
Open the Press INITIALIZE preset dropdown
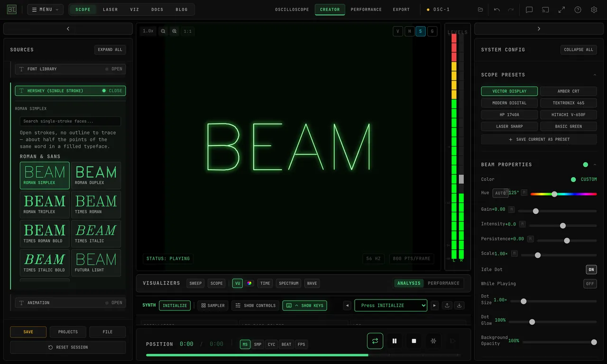(x=391, y=305)
